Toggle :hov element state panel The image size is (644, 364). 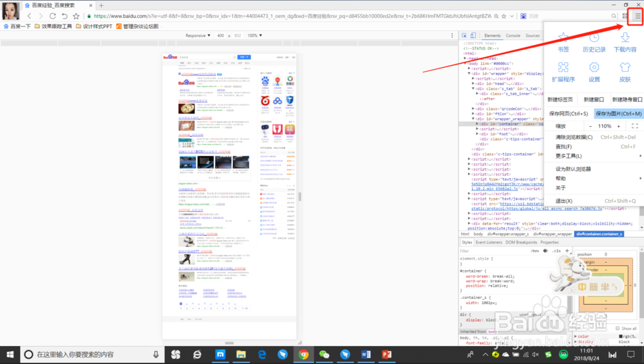535,251
